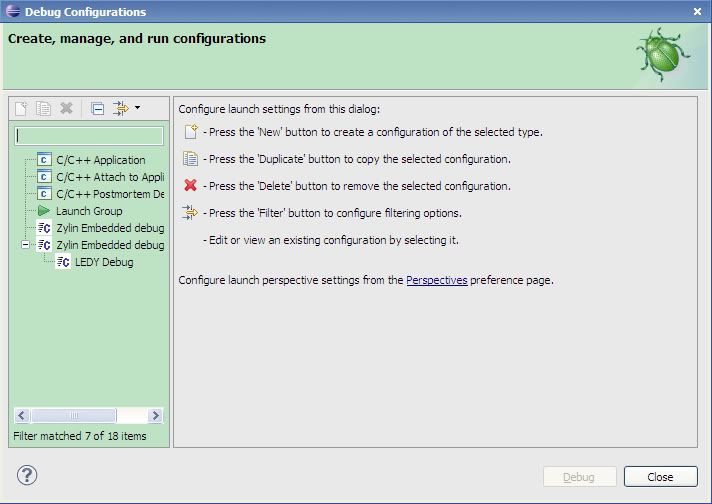Click the red Delete icon in the instructions
This screenshot has width=712, height=504.
point(190,185)
